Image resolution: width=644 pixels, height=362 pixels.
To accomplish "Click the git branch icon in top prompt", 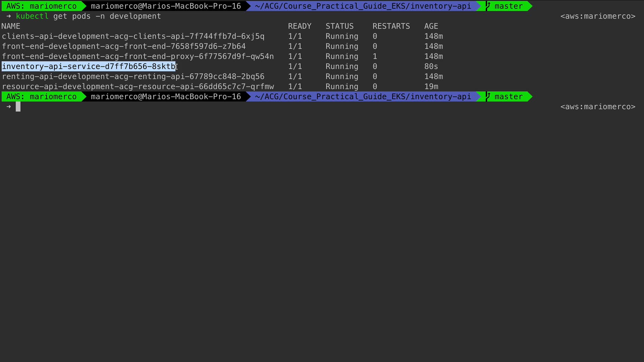I will tap(488, 6).
